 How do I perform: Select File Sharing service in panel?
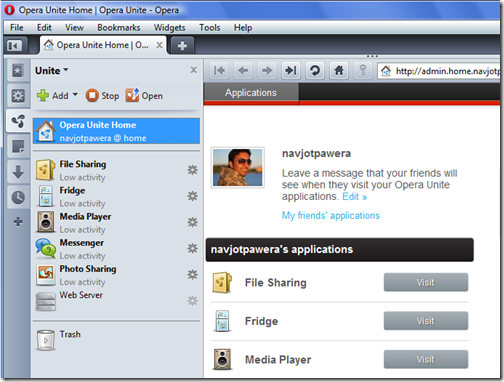pos(116,170)
